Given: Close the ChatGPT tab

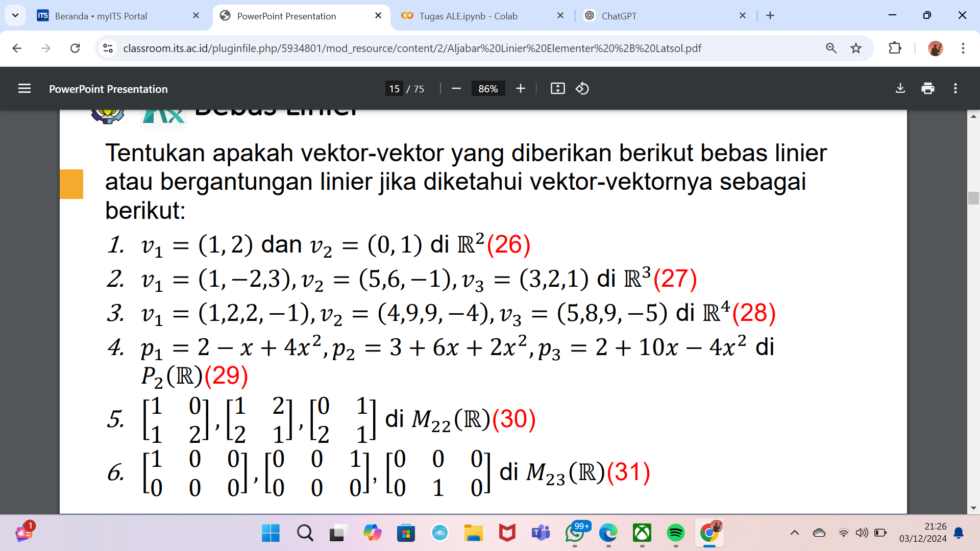Looking at the screenshot, I should 743,16.
